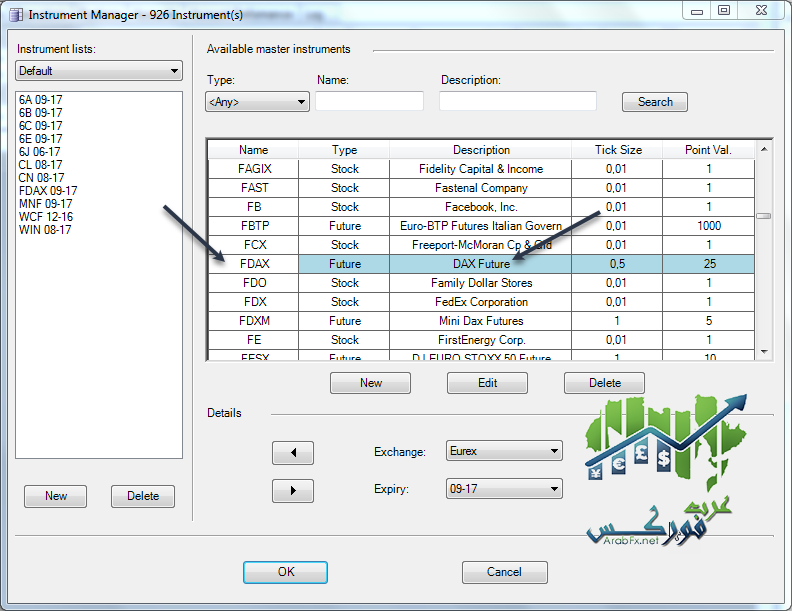Image resolution: width=792 pixels, height=611 pixels.
Task: Select WCF 12-16 in instrument list
Action: pyautogui.click(x=46, y=217)
